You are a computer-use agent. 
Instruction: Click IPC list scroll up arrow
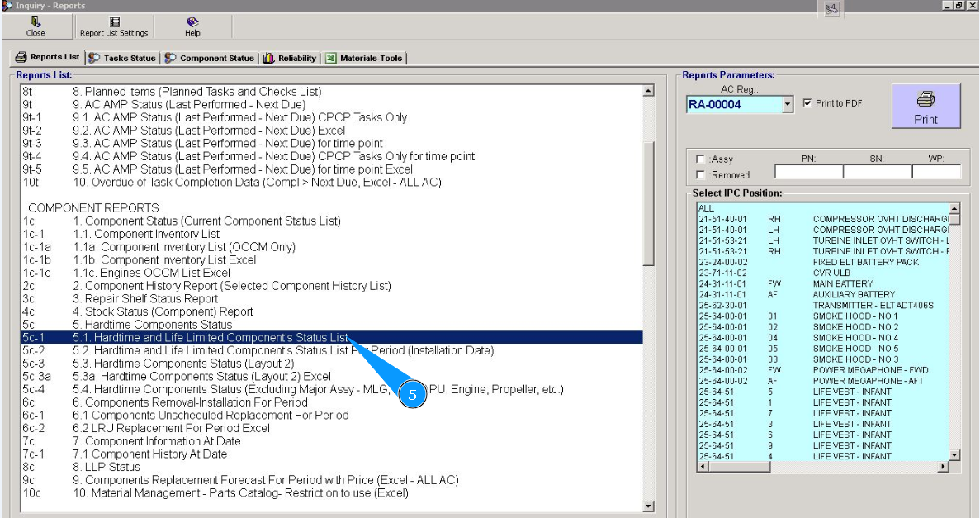954,208
